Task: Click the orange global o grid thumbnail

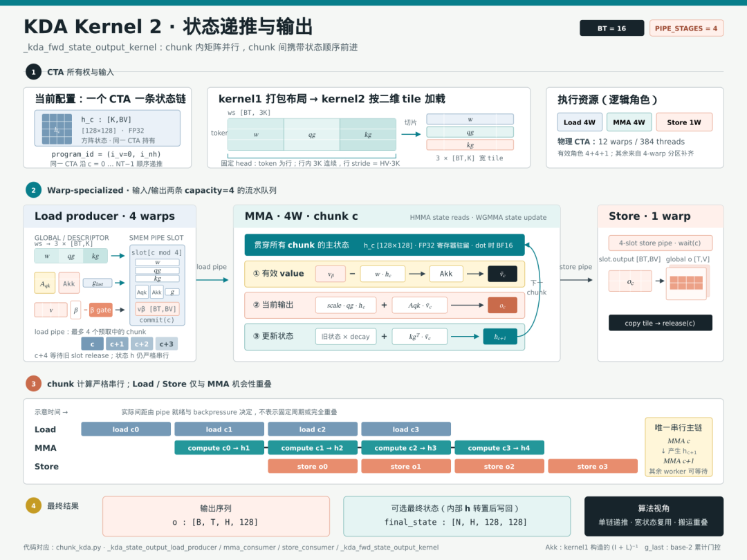Action: click(687, 283)
